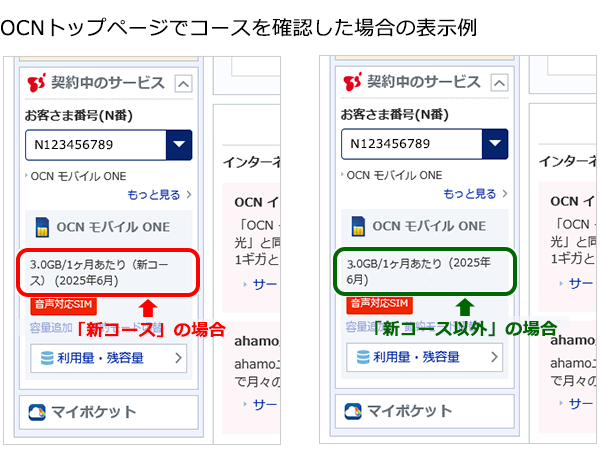600x450 pixels.
Task: Open 利用量・残容量 button in right example
Action: point(425,357)
